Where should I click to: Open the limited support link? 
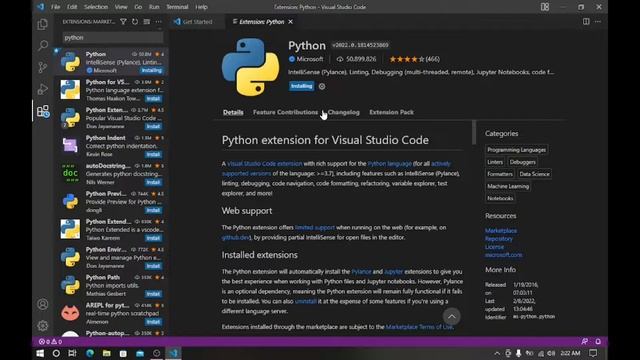[315, 227]
